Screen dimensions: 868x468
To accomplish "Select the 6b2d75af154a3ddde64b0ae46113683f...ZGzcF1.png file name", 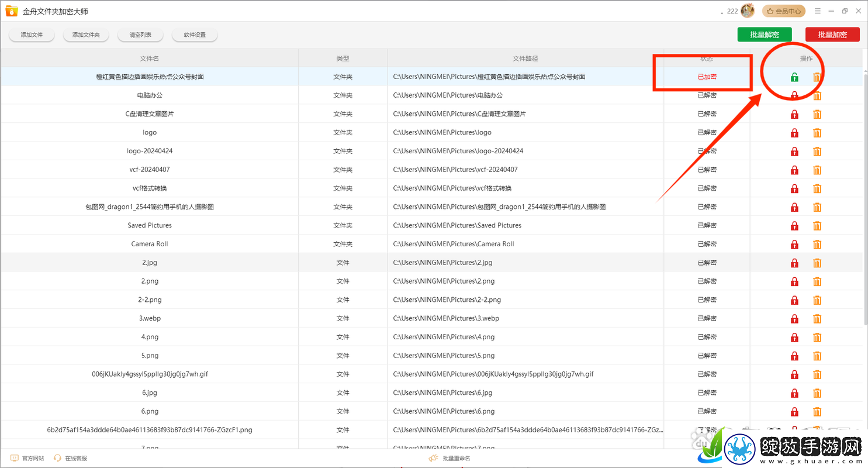I will click(150, 430).
